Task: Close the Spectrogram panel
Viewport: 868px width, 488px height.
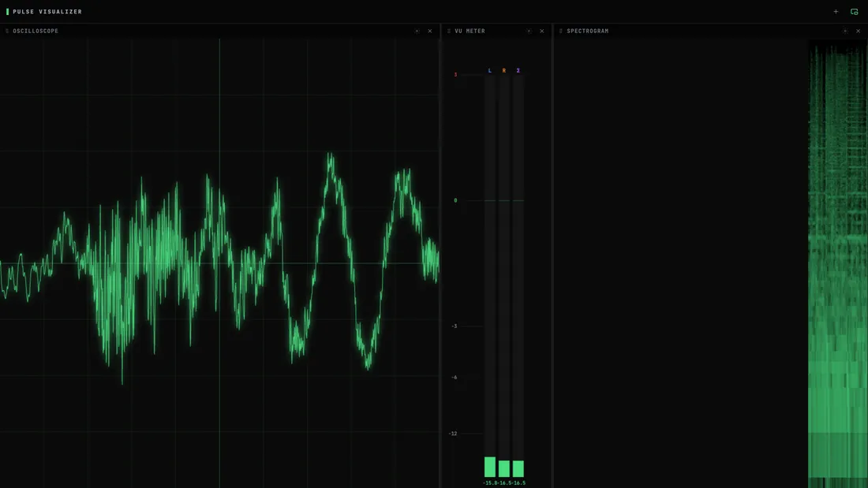Action: 858,31
